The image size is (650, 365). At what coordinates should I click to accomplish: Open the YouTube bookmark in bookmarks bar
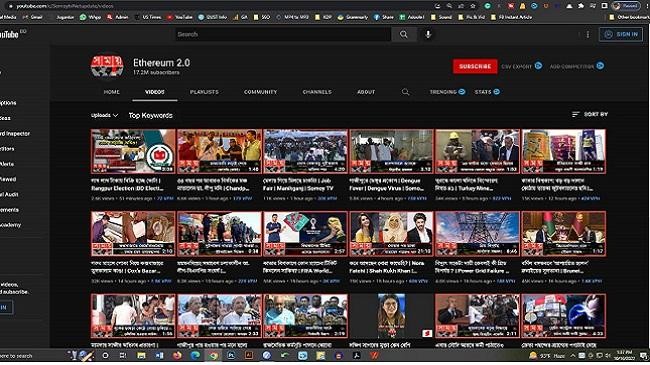click(180, 17)
